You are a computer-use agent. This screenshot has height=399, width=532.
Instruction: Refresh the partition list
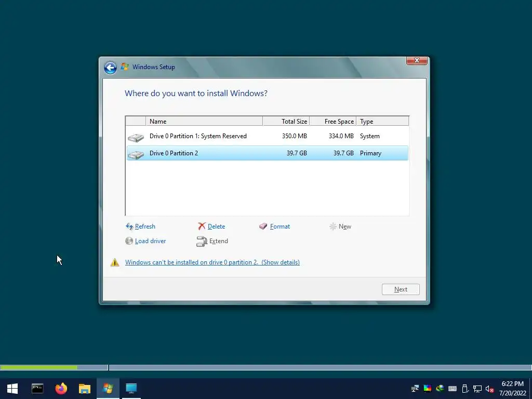tap(145, 227)
